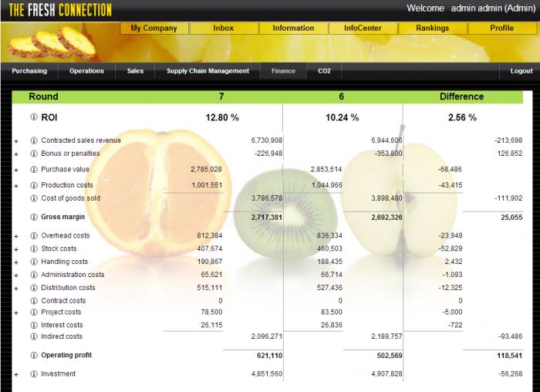
Task: Go to Supply Chain Management section
Action: click(x=208, y=71)
